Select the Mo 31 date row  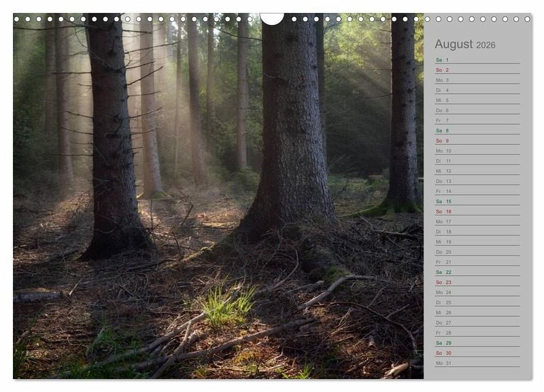point(477,363)
